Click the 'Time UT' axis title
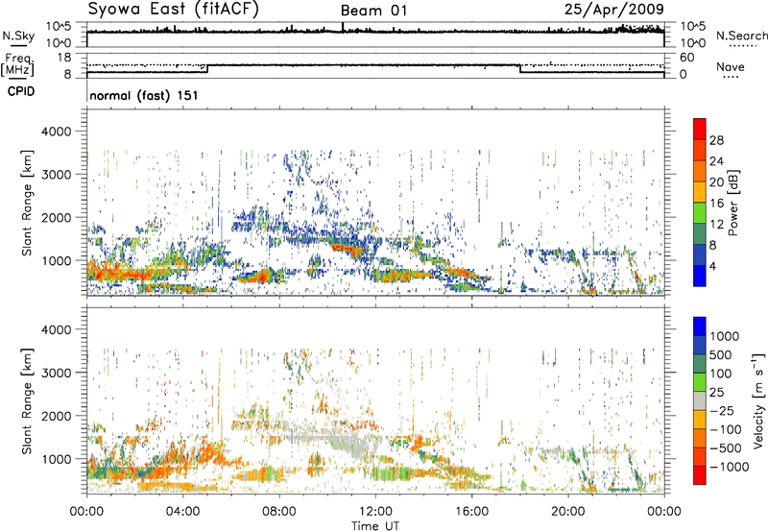 [375, 526]
